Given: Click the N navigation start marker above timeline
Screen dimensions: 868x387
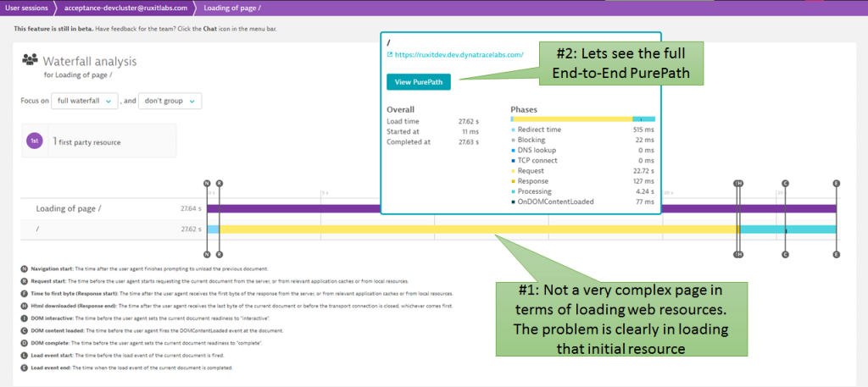Looking at the screenshot, I should coord(208,182).
